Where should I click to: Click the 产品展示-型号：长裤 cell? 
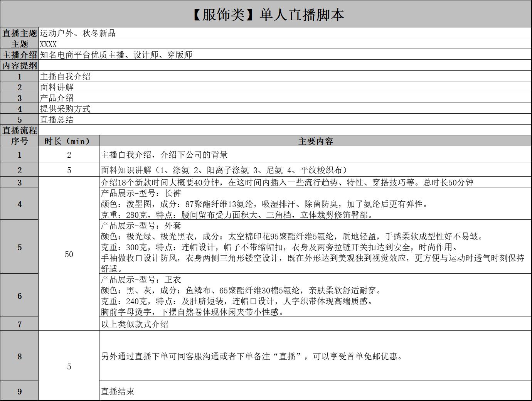[315, 204]
